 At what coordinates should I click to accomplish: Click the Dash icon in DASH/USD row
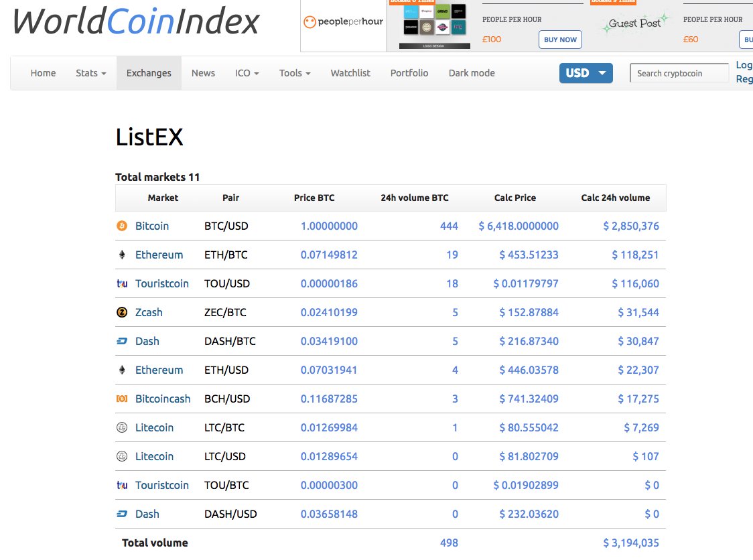(122, 514)
